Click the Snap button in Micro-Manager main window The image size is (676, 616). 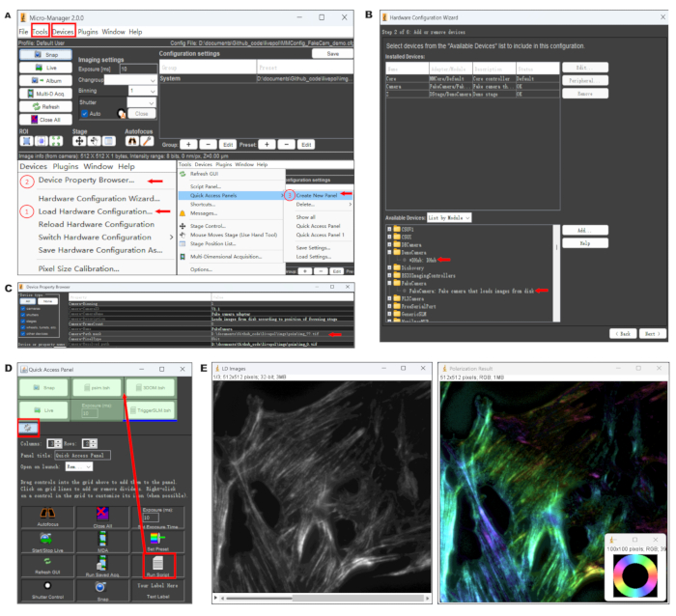point(45,55)
